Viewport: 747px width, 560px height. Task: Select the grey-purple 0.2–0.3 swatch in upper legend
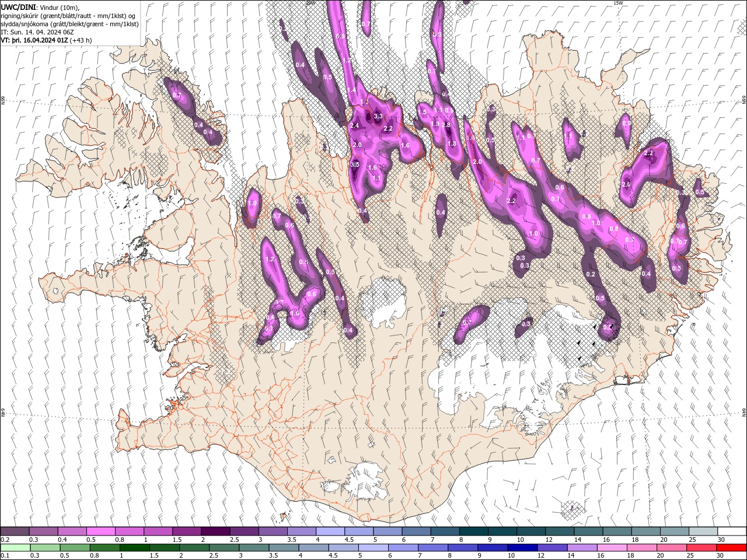[x=15, y=531]
